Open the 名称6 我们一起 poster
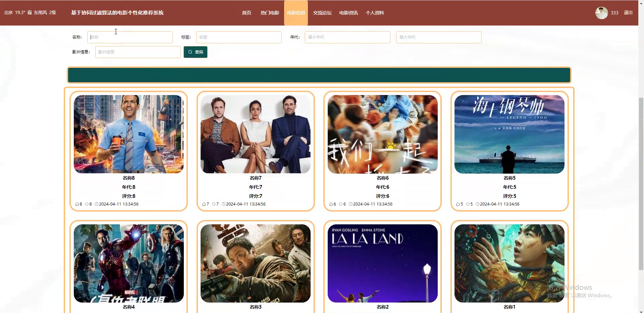The height and width of the screenshot is (313, 644). click(x=383, y=134)
